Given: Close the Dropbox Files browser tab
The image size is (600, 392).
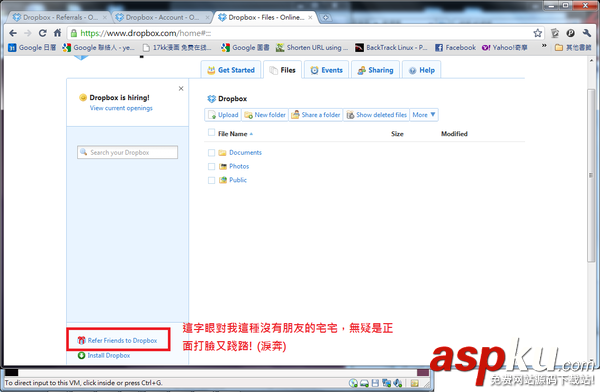Looking at the screenshot, I should point(310,18).
